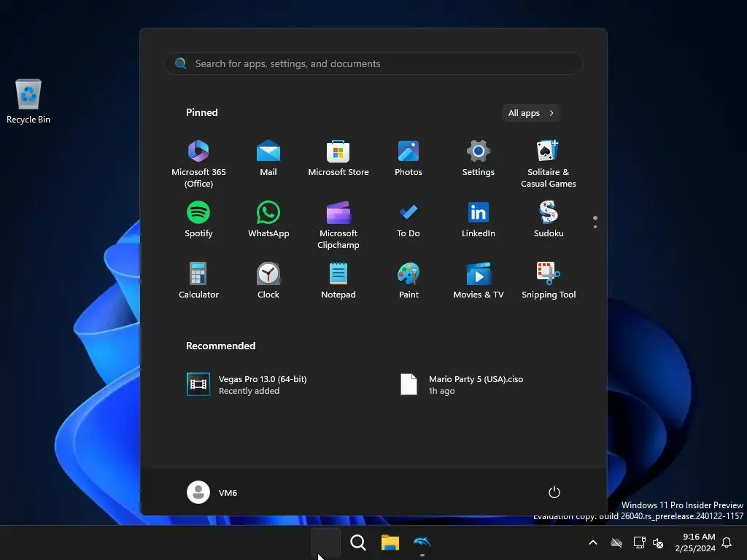Click the Recycle Bin desktop icon

[x=28, y=101]
